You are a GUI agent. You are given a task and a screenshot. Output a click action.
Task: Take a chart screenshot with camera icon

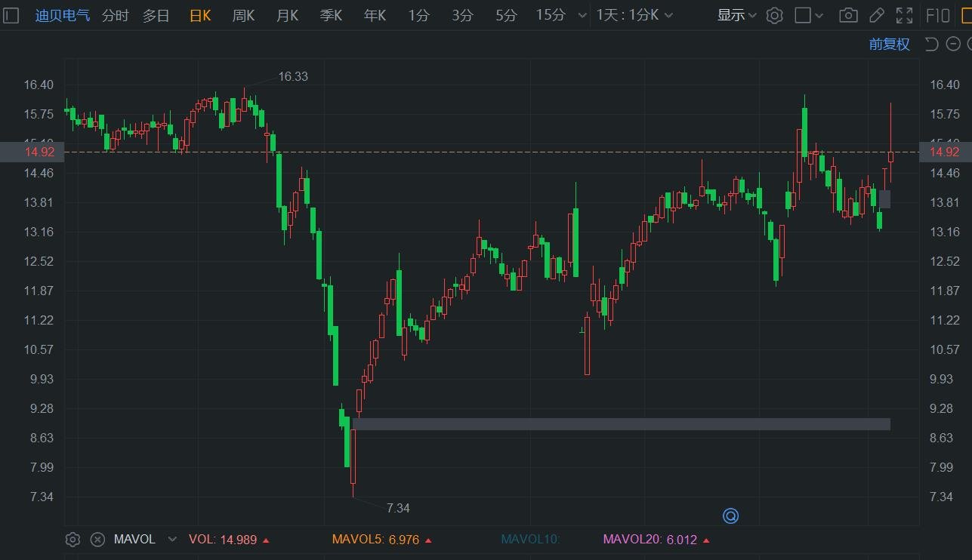[848, 15]
